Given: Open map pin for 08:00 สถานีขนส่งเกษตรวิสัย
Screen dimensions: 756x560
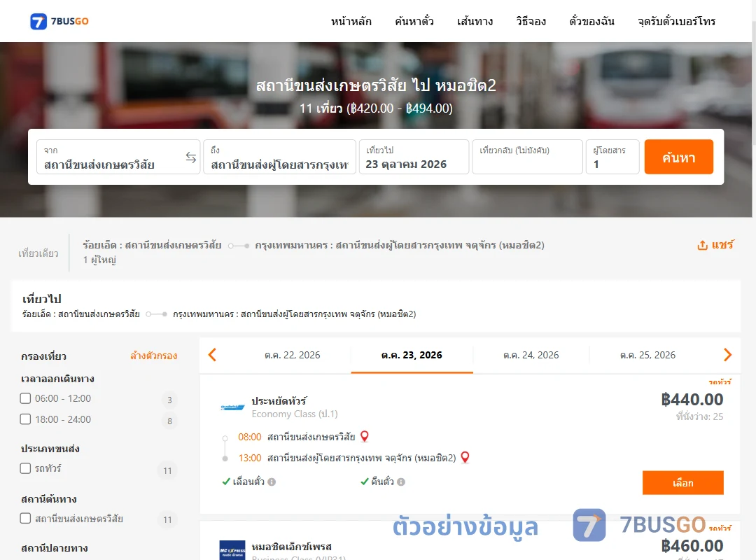Looking at the screenshot, I should [365, 437].
